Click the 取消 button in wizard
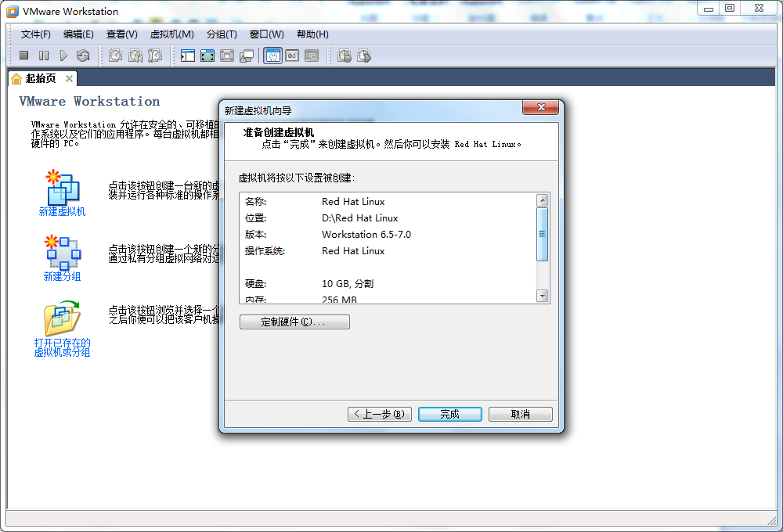This screenshot has height=532, width=783. pyautogui.click(x=521, y=414)
